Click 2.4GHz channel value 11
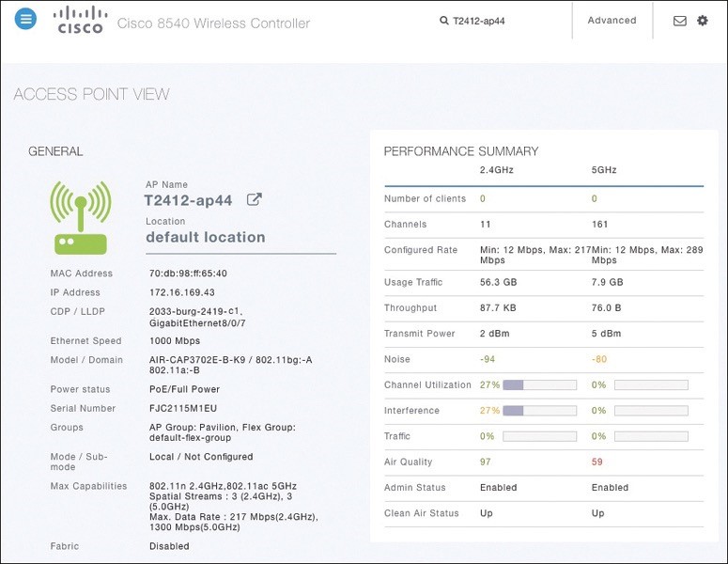The image size is (728, 564). pyautogui.click(x=486, y=224)
